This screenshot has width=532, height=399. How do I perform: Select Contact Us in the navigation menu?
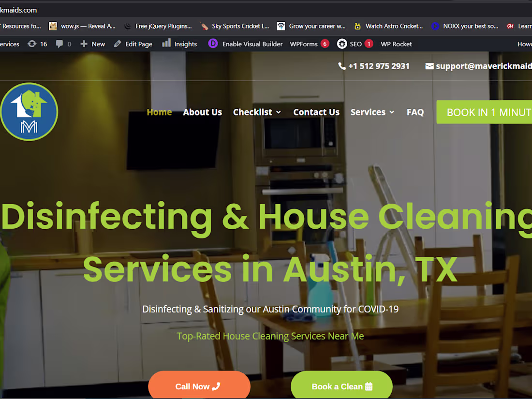pos(316,112)
